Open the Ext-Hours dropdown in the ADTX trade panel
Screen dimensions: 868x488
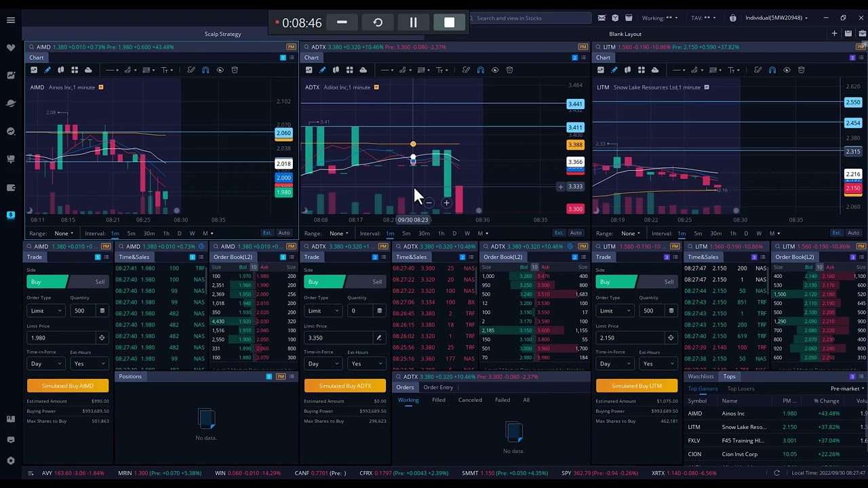(367, 363)
